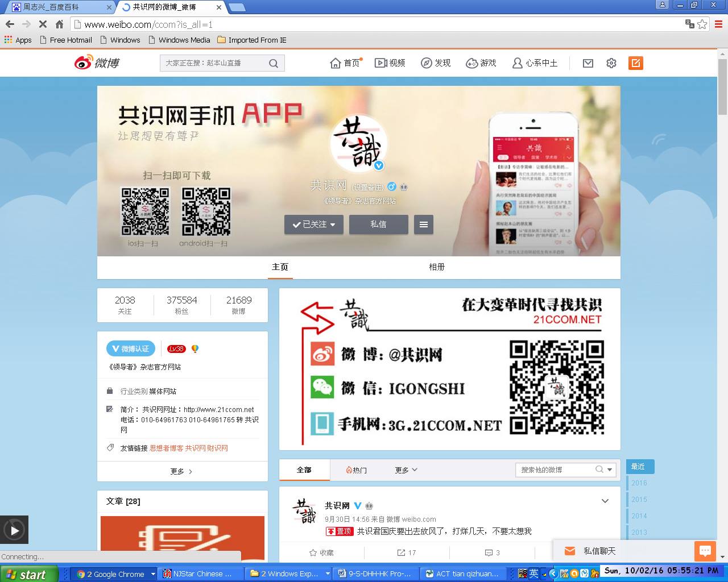
Task: Click the Lv38 level badge
Action: click(x=176, y=349)
